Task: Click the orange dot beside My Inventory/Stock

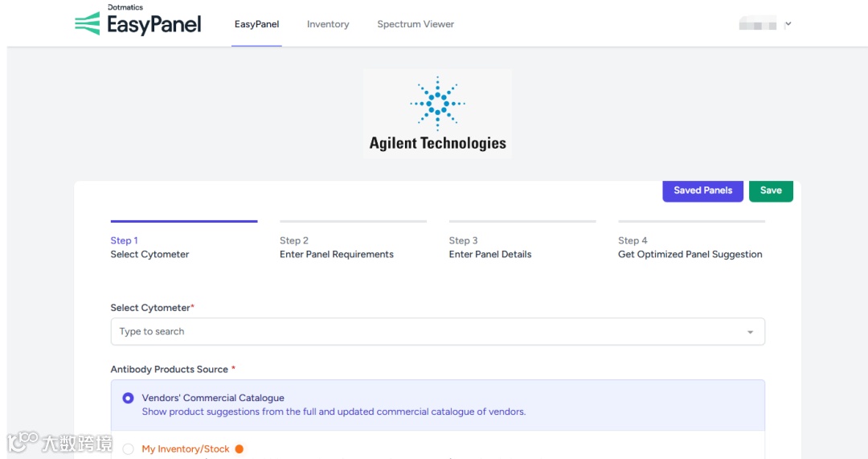Action: tap(240, 449)
